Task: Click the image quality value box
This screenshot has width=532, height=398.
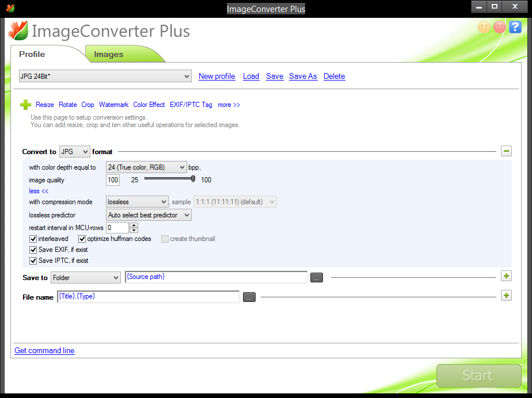Action: (x=113, y=180)
